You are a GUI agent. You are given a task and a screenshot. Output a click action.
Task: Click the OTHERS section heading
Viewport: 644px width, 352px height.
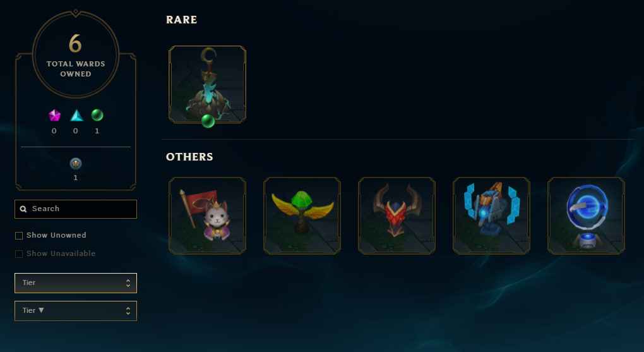pyautogui.click(x=189, y=157)
